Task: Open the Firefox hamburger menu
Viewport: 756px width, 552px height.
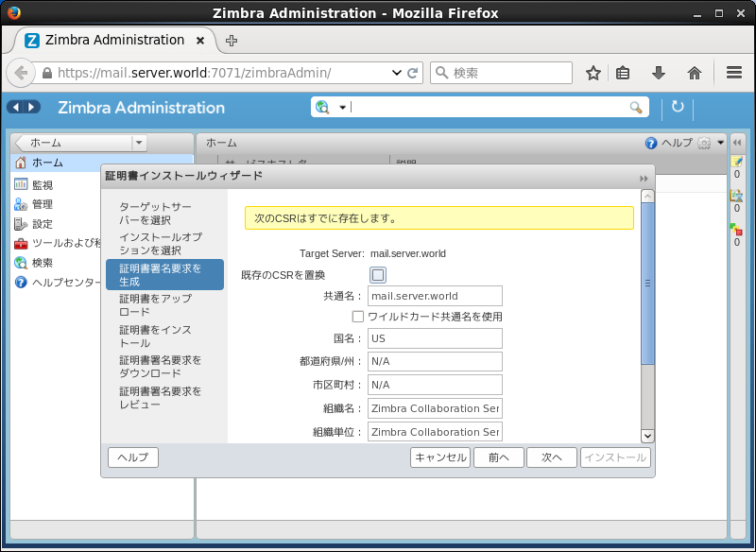Action: [734, 73]
